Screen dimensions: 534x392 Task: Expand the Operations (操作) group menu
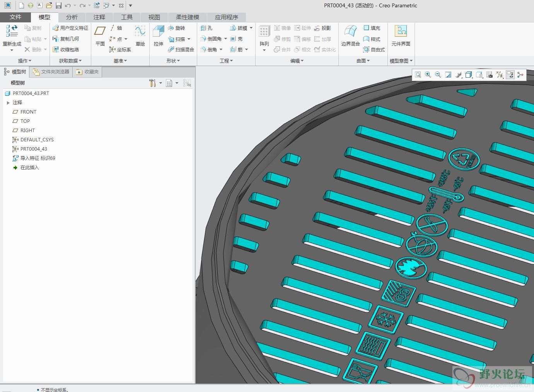(x=25, y=61)
